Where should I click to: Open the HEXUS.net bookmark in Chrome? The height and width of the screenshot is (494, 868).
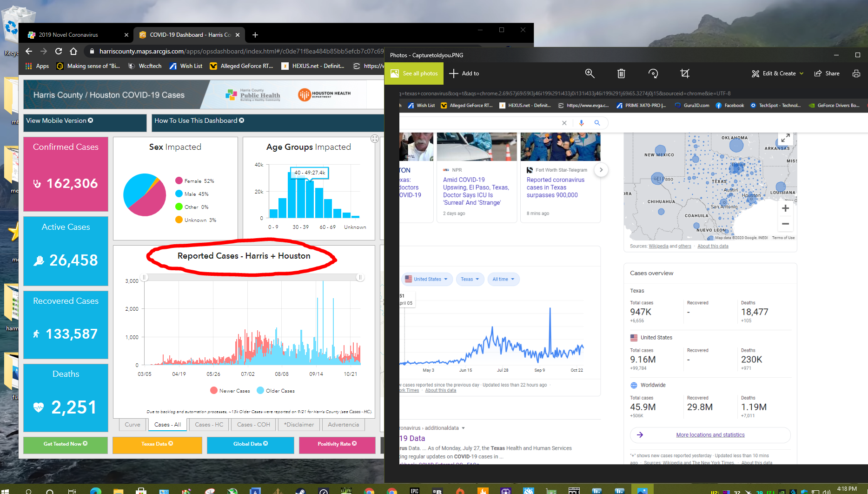[x=313, y=66]
